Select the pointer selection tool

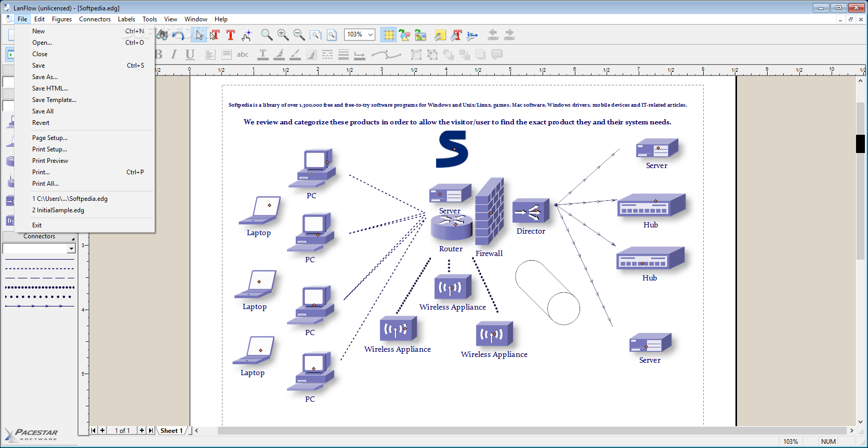(199, 35)
